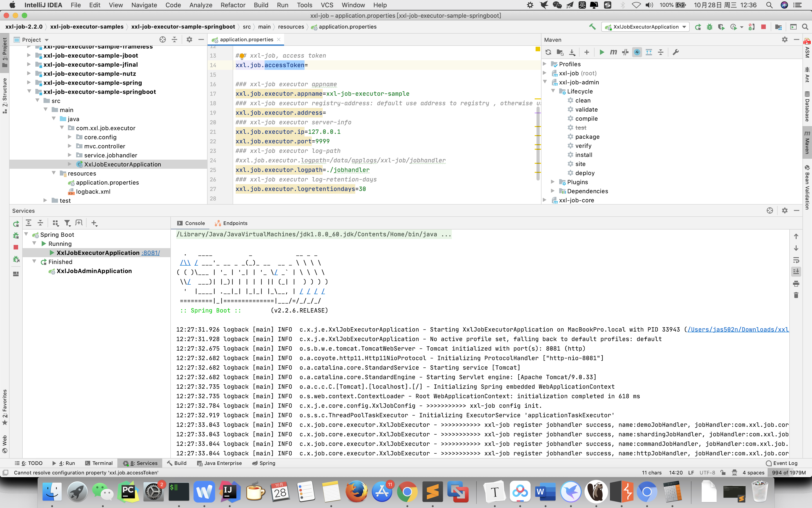Open the Services filter options
The height and width of the screenshot is (508, 812).
pyautogui.click(x=68, y=223)
